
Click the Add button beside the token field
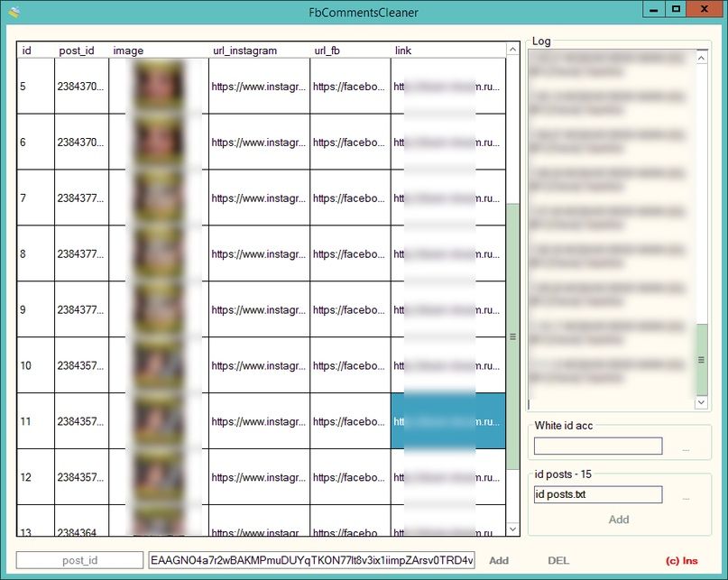[x=499, y=560]
